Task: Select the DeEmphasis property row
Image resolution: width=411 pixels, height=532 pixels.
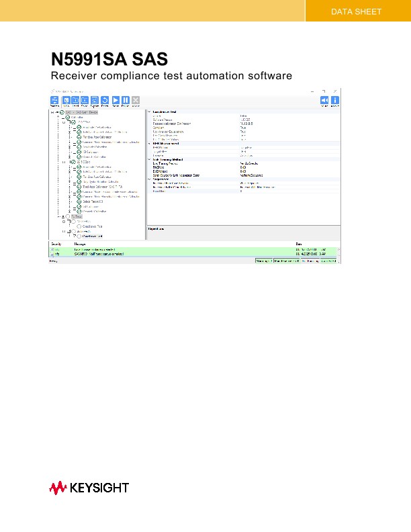Action: pyautogui.click(x=244, y=171)
